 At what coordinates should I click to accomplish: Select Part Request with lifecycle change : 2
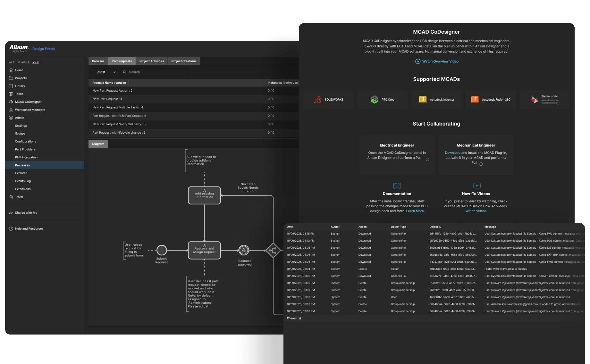click(194, 133)
